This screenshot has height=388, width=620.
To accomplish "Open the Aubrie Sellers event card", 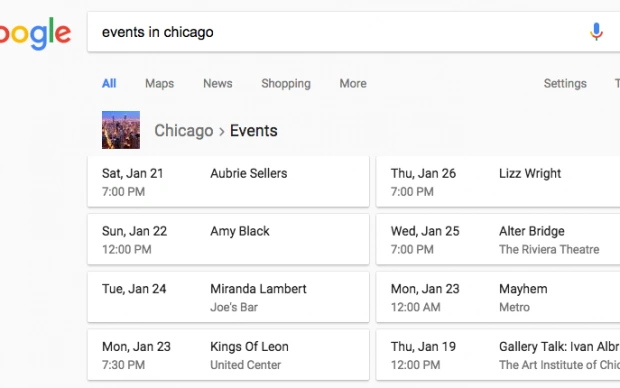I will coord(229,182).
